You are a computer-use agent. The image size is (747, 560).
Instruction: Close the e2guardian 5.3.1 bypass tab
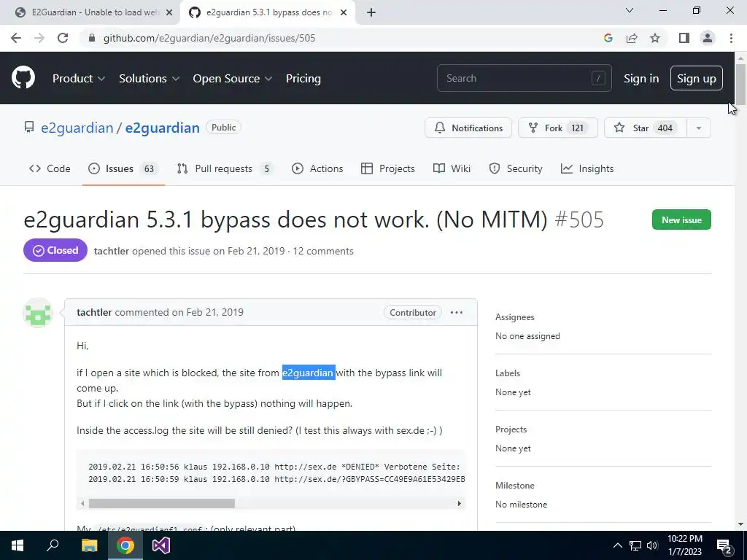(x=344, y=12)
